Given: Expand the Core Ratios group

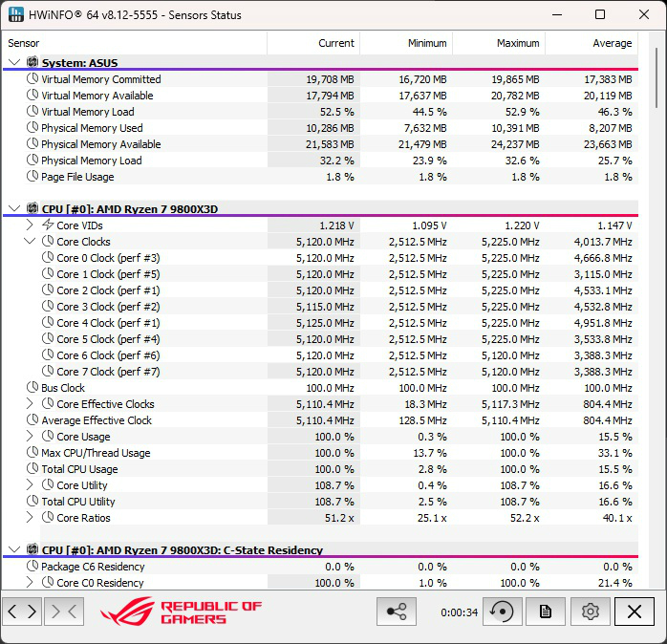Looking at the screenshot, I should 30,517.
